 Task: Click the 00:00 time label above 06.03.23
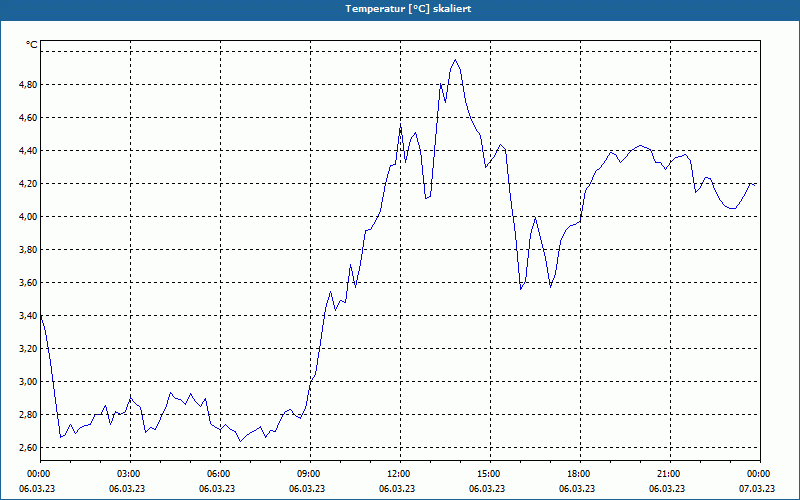(x=38, y=474)
